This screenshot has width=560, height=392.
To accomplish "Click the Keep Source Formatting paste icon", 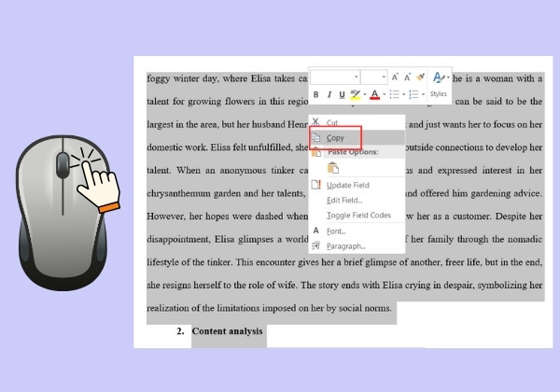I will click(333, 168).
